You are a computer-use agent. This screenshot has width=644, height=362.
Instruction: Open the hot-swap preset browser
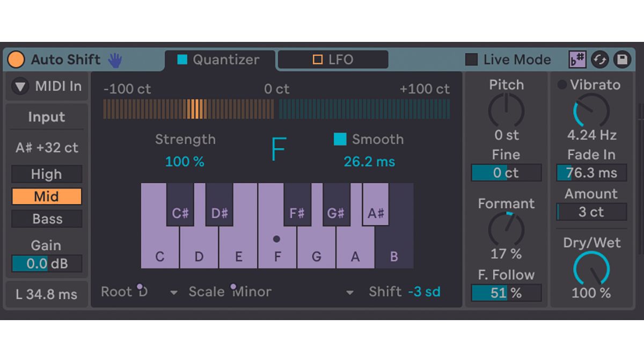click(x=601, y=60)
